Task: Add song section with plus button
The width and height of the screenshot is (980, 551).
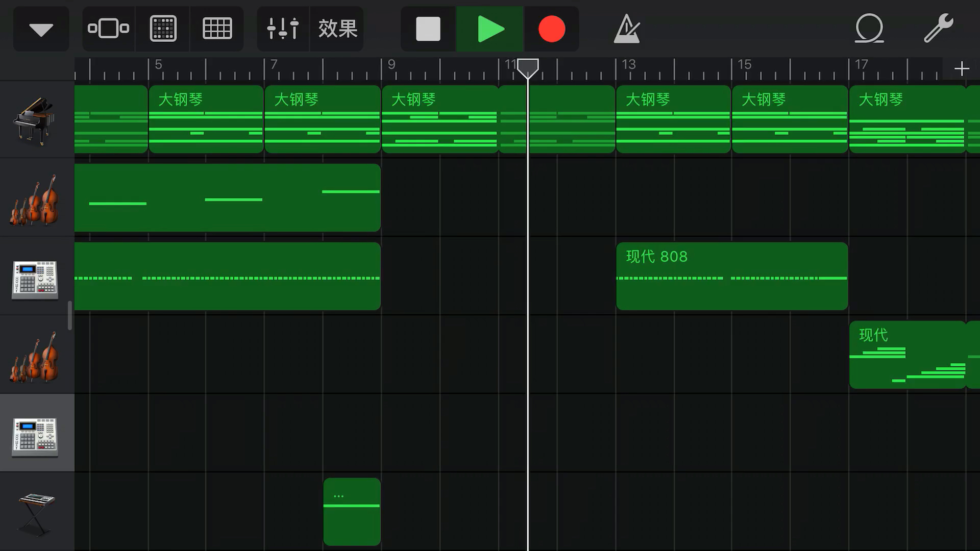Action: pos(962,68)
